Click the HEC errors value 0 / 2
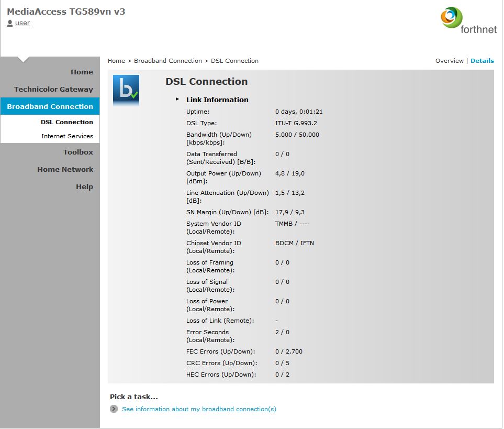 (282, 375)
